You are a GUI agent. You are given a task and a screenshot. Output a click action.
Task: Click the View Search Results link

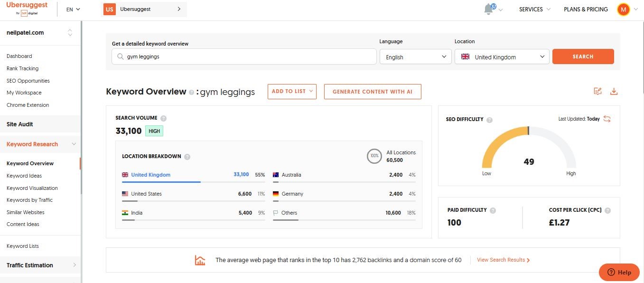pyautogui.click(x=503, y=260)
